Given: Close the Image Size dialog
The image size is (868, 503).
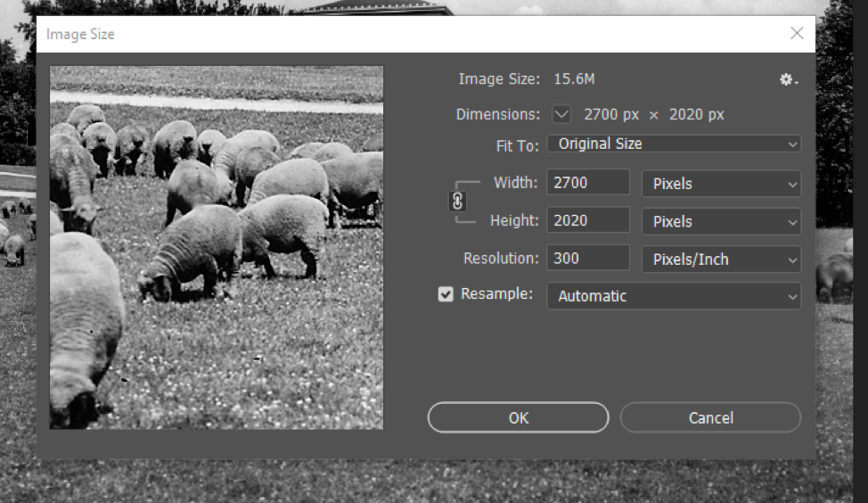Looking at the screenshot, I should point(797,33).
